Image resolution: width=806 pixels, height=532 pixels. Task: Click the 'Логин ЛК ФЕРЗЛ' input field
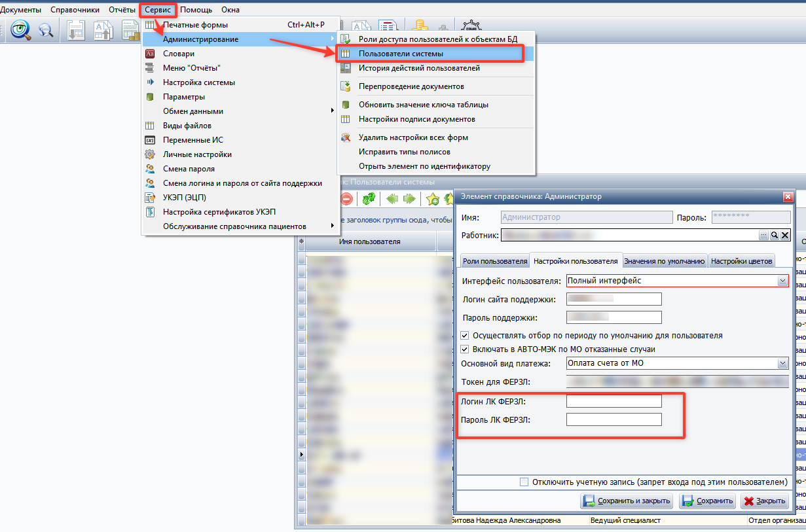click(x=614, y=401)
